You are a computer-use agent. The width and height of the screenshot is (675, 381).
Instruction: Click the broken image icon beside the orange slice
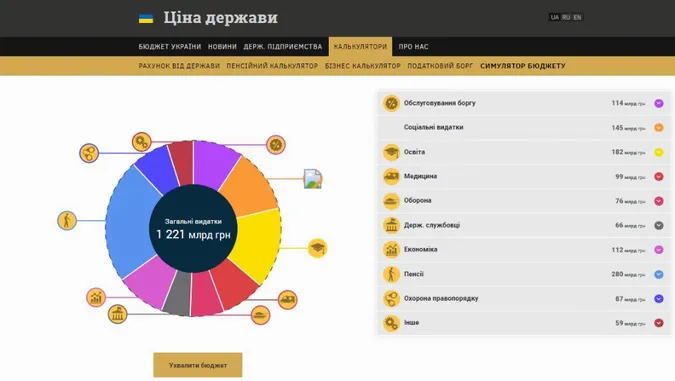tap(313, 179)
